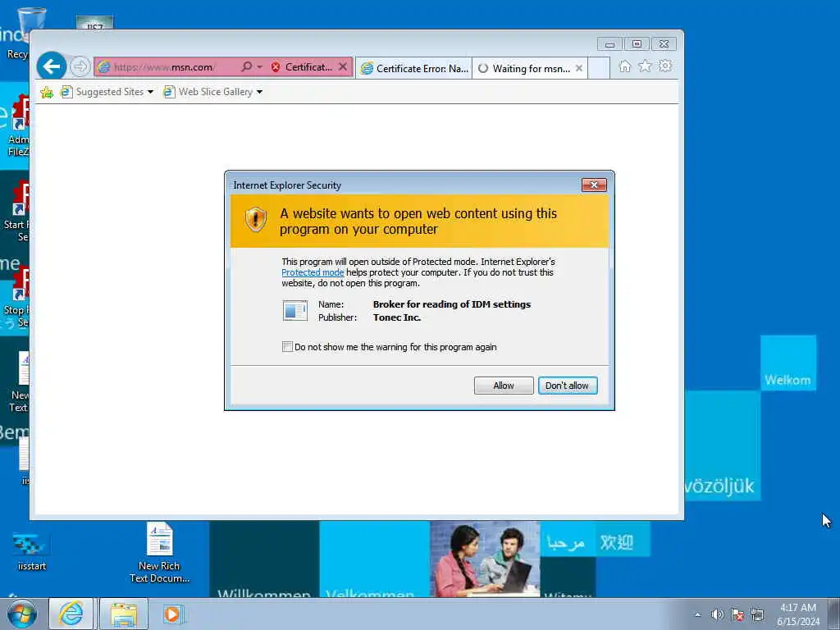Viewport: 840px width, 630px height.
Task: Open the address bar dropdown arrow
Action: click(260, 67)
